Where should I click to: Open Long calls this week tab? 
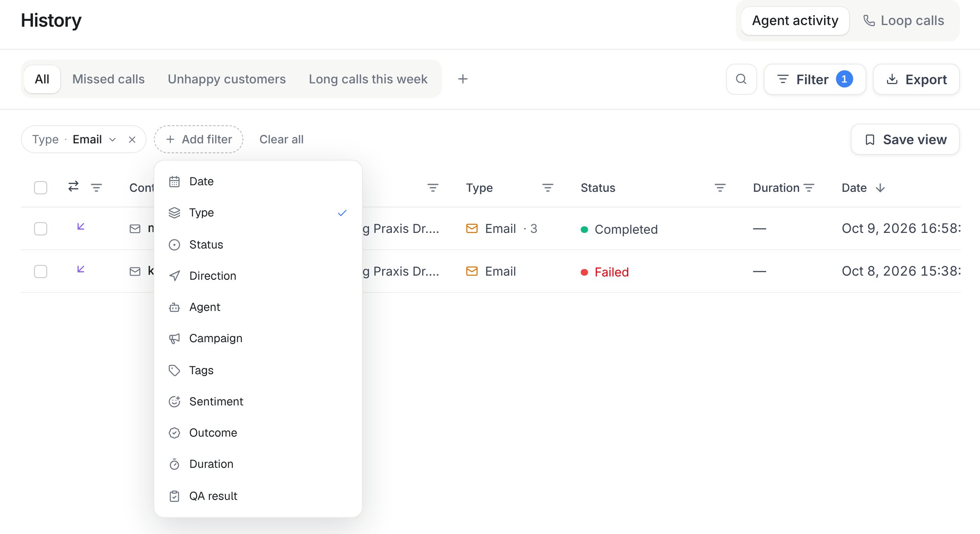(x=368, y=79)
